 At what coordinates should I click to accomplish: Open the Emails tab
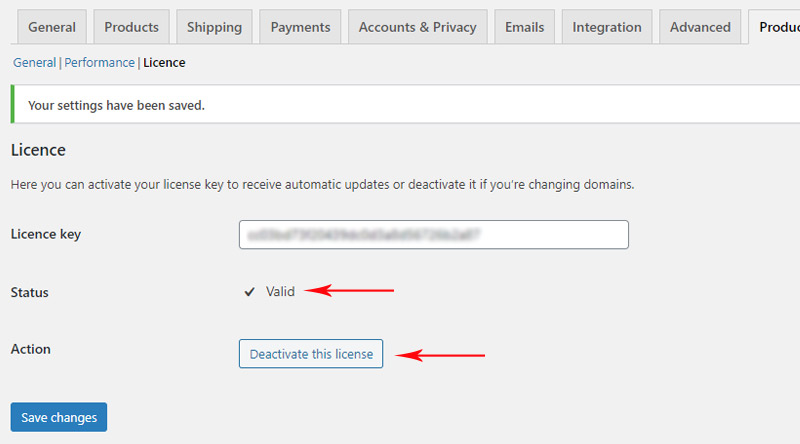(x=524, y=27)
